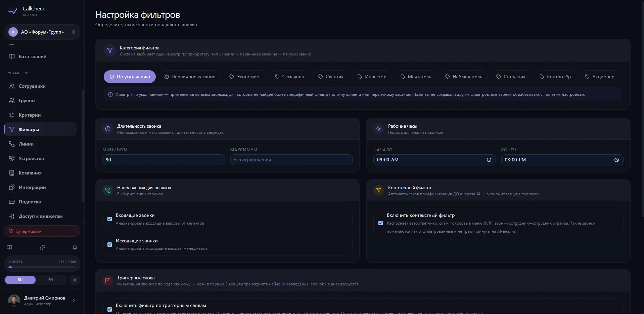Click the Рабочие часы sun icon
This screenshot has height=314, width=644.
point(379,129)
